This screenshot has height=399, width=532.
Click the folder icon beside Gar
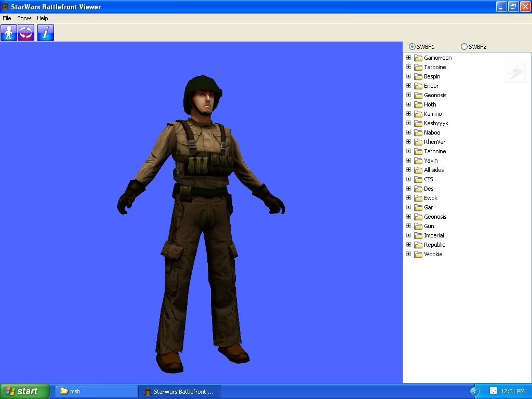418,207
